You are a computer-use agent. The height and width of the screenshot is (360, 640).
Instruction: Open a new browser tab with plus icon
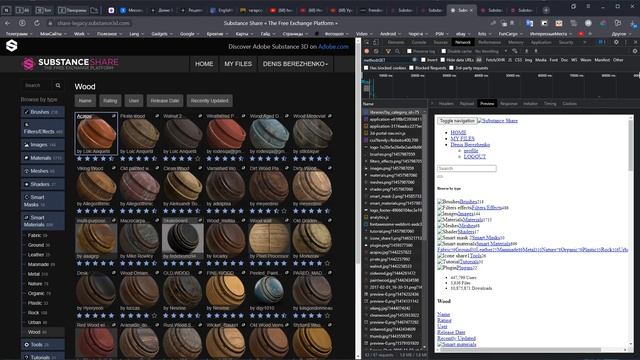[546, 10]
